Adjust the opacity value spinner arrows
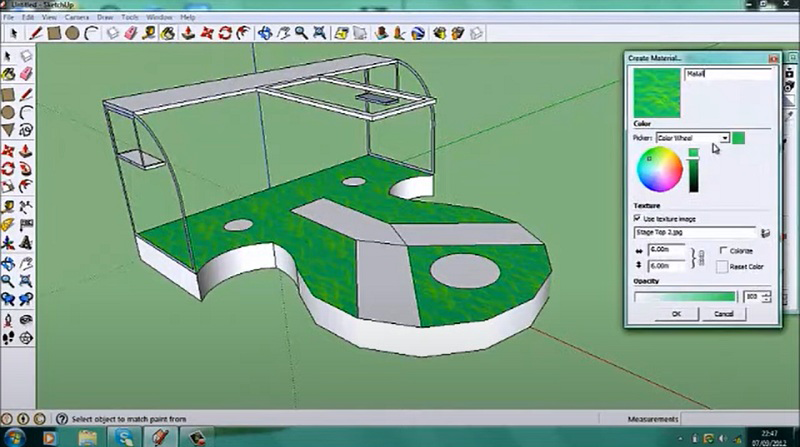 765,297
